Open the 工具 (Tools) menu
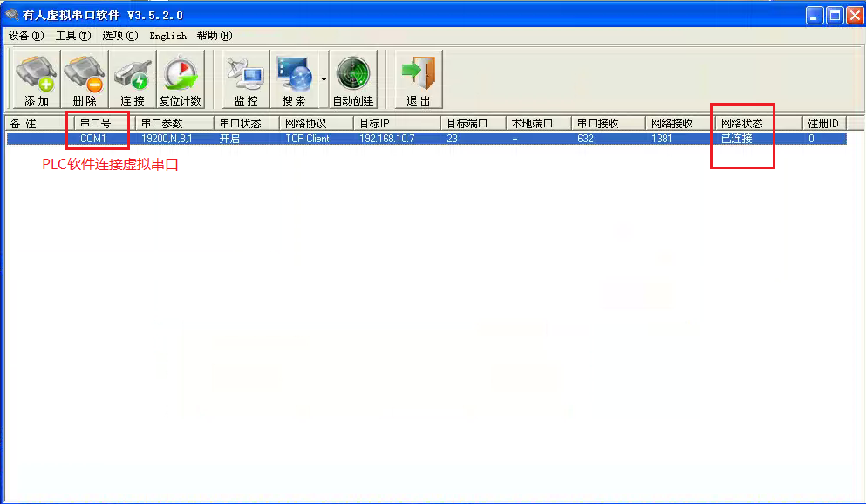Screen dimensions: 866x504 point(72,36)
